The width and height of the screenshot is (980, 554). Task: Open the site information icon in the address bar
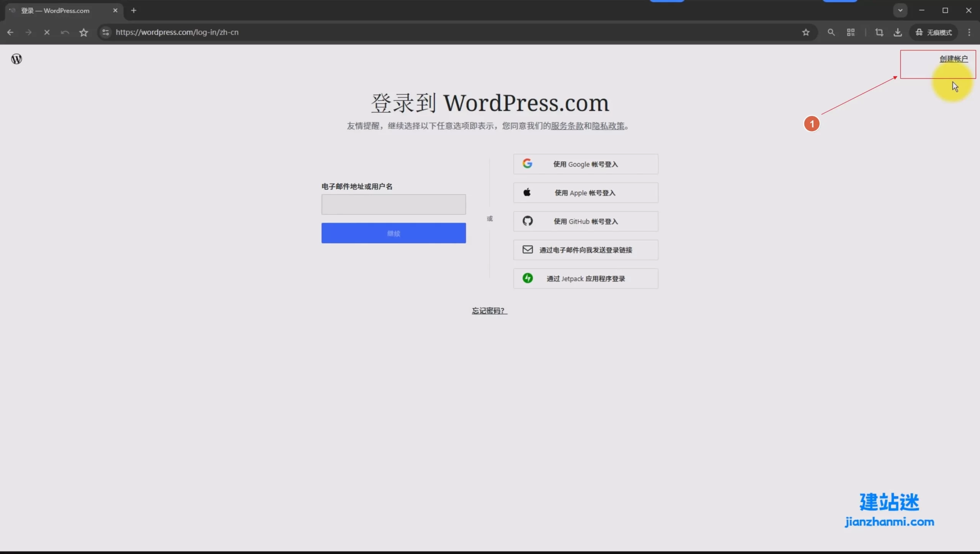(106, 33)
